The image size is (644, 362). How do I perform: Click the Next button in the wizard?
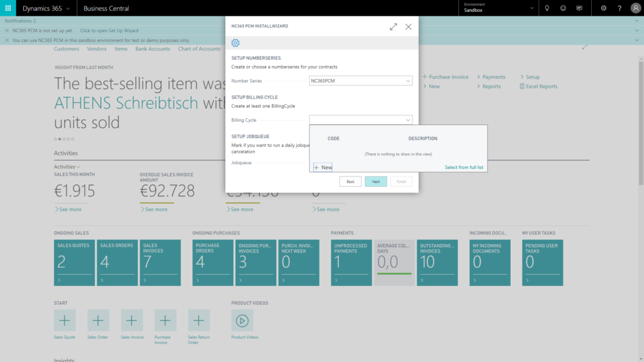pyautogui.click(x=376, y=182)
